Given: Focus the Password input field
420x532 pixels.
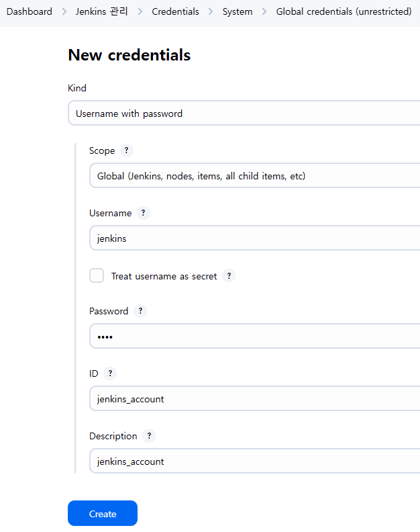Looking at the screenshot, I should (255, 337).
